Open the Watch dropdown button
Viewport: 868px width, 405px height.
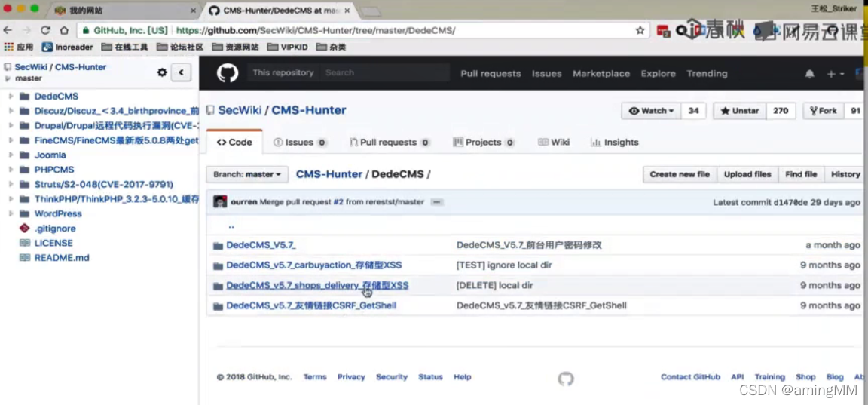point(651,111)
